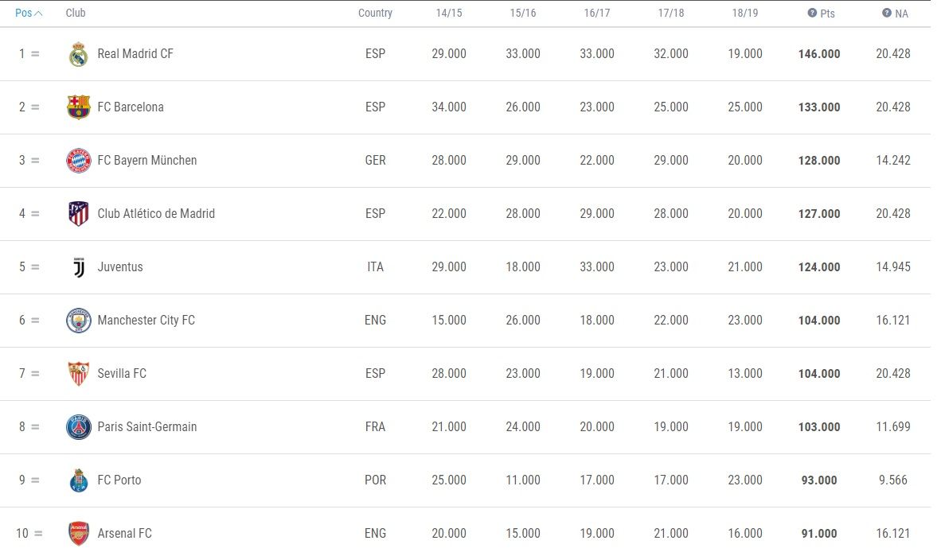The height and width of the screenshot is (560, 941).
Task: Open the Paris Saint-Germain club link
Action: pos(147,427)
